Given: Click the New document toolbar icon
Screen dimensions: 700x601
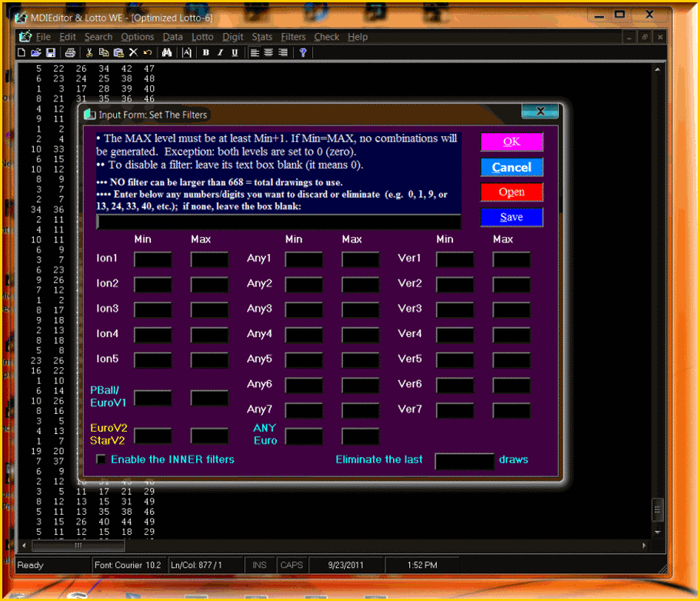Looking at the screenshot, I should pos(22,52).
